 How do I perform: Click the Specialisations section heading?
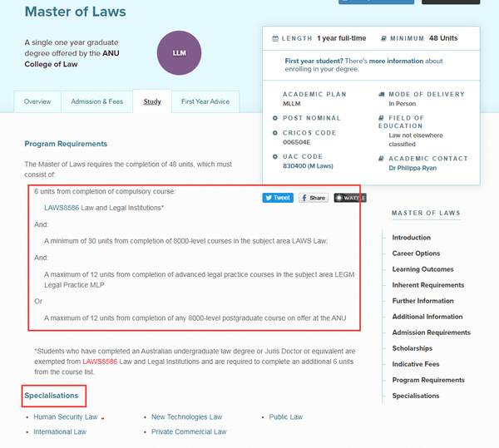pyautogui.click(x=52, y=396)
